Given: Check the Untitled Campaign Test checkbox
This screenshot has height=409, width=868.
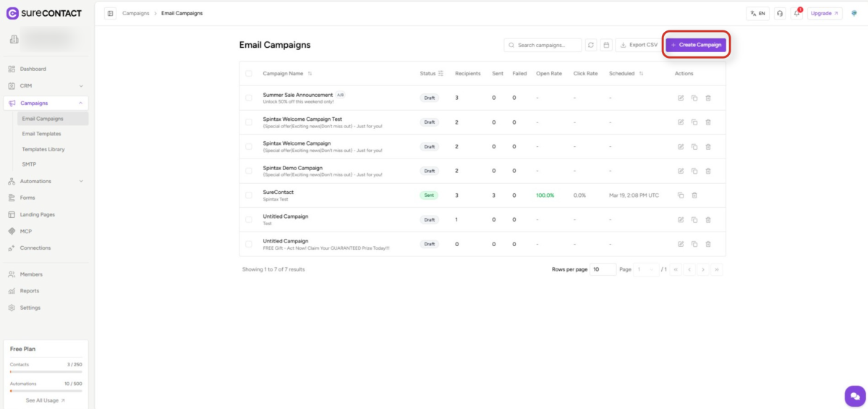Looking at the screenshot, I should point(249,219).
